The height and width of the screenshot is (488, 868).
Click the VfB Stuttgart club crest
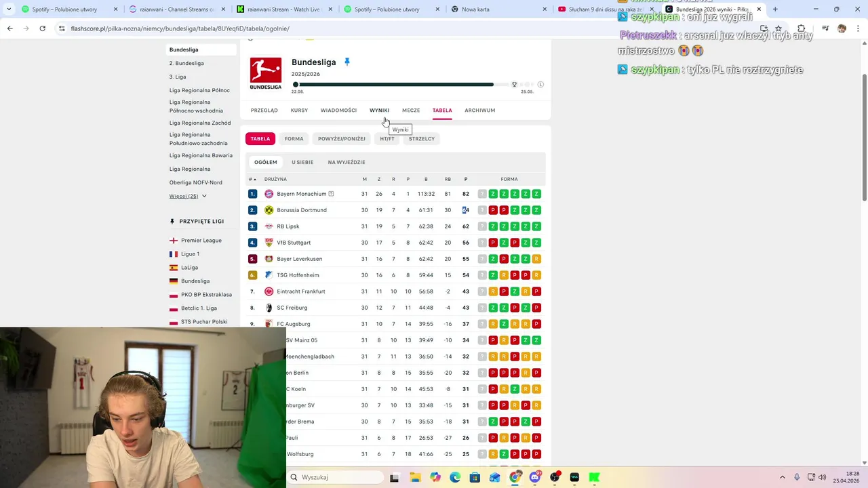[x=269, y=243]
